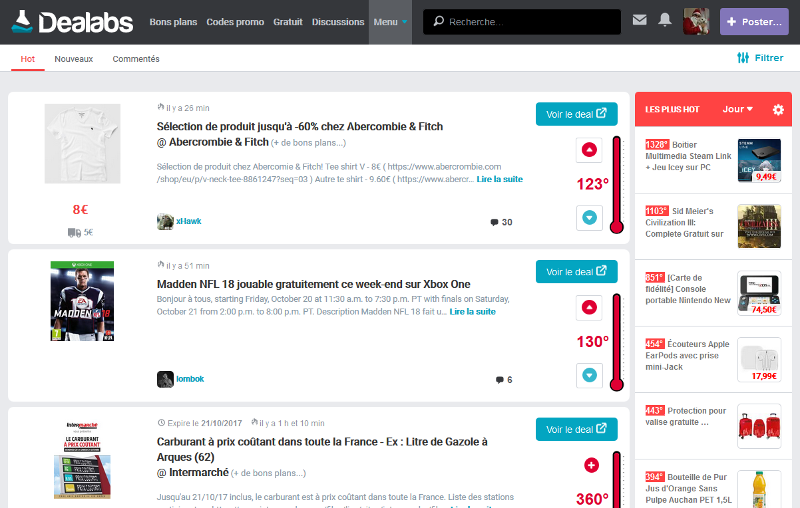Screen dimensions: 800x508
Task: Click the red suitcases thumbnail
Action: (x=759, y=426)
